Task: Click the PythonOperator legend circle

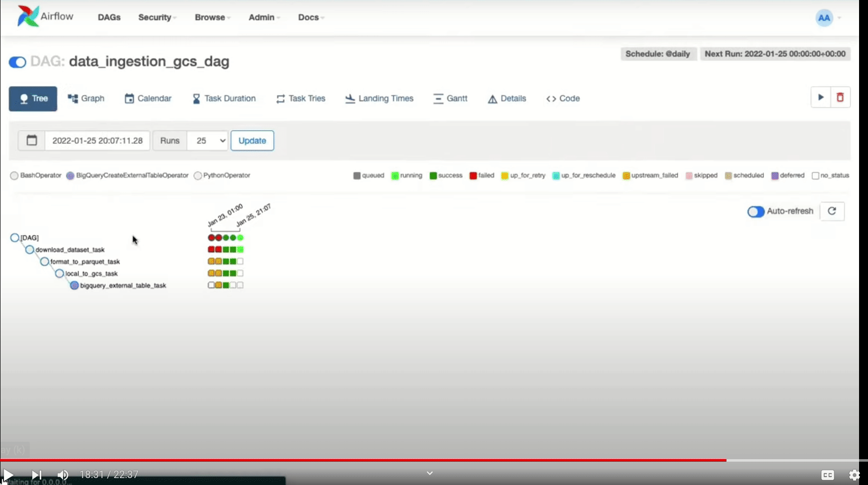Action: coord(198,176)
